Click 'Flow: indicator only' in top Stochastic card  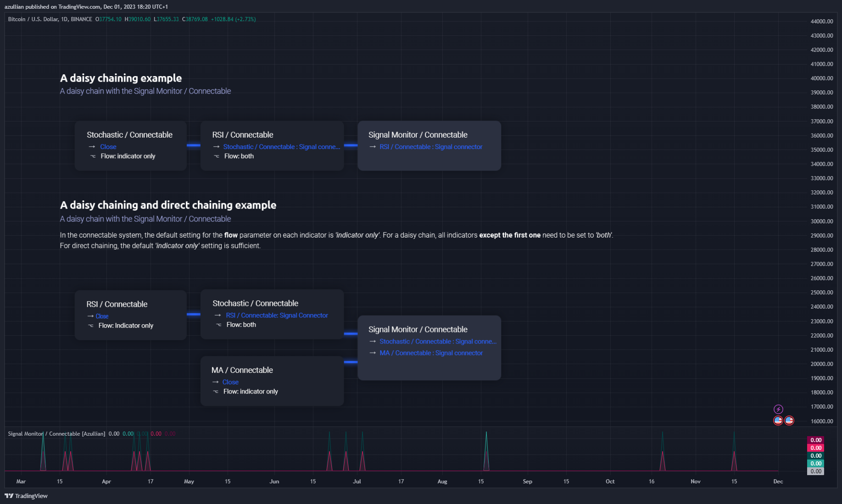click(128, 156)
